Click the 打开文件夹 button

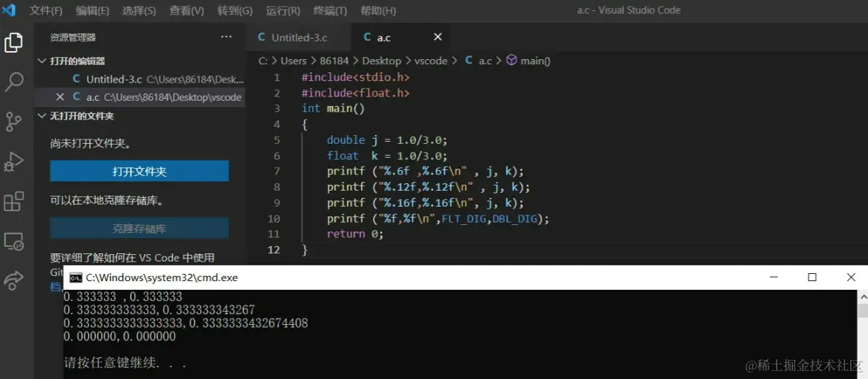(x=140, y=171)
